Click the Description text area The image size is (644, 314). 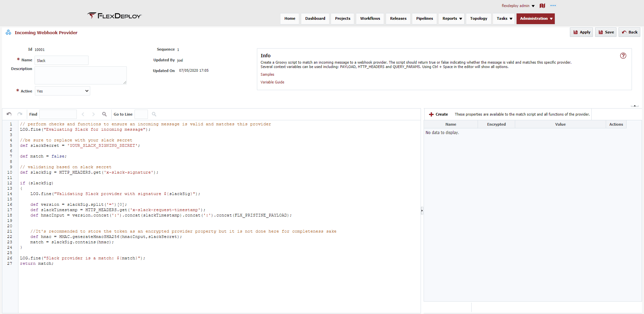(x=80, y=75)
